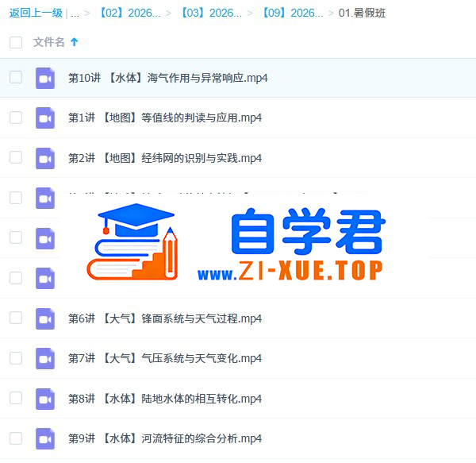Open file 第1讲 【地图】等值线的判读与应用.mp4

[x=165, y=118]
